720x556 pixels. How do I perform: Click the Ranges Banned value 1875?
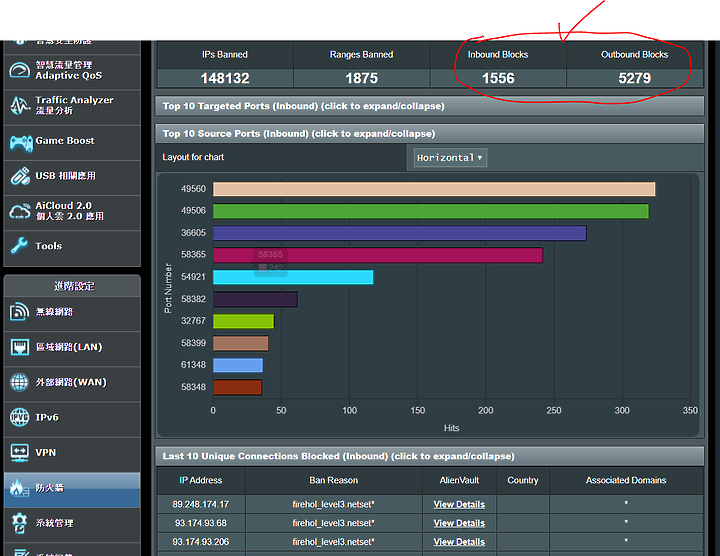click(x=361, y=79)
